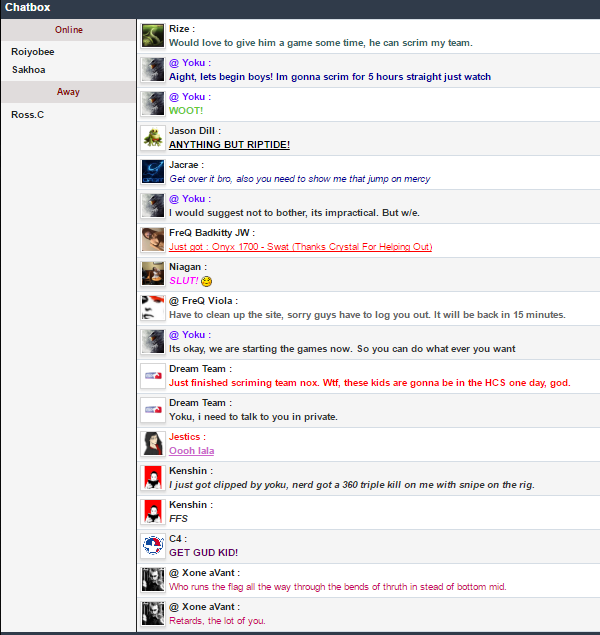Click the smiley emoticon after 'SLUT!'
Viewport: 600px width, 635px height.
tap(206, 281)
